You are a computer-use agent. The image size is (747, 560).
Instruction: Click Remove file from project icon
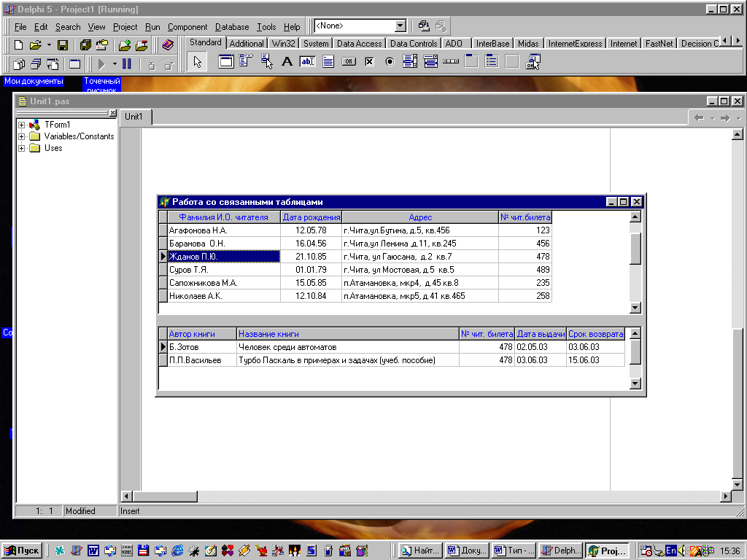[x=142, y=44]
